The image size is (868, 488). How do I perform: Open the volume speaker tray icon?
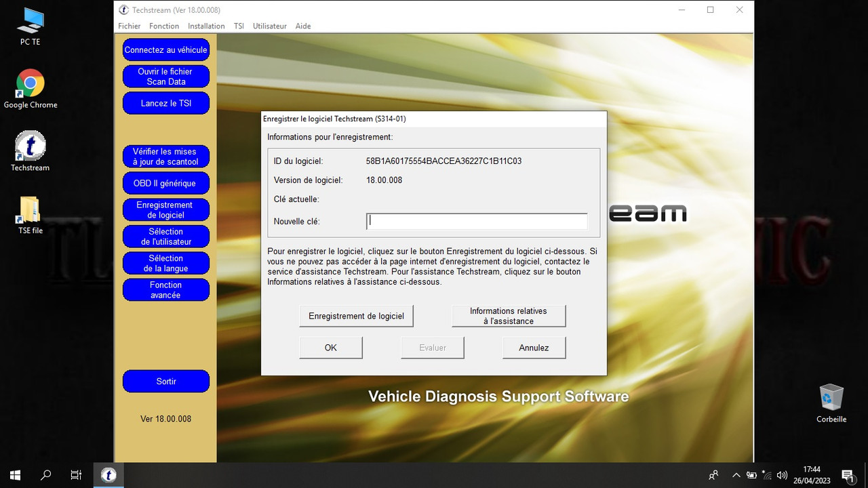(x=782, y=475)
